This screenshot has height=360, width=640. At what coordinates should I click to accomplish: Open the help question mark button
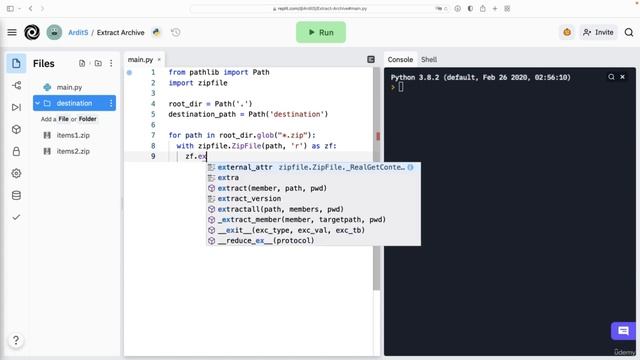[x=16, y=340]
